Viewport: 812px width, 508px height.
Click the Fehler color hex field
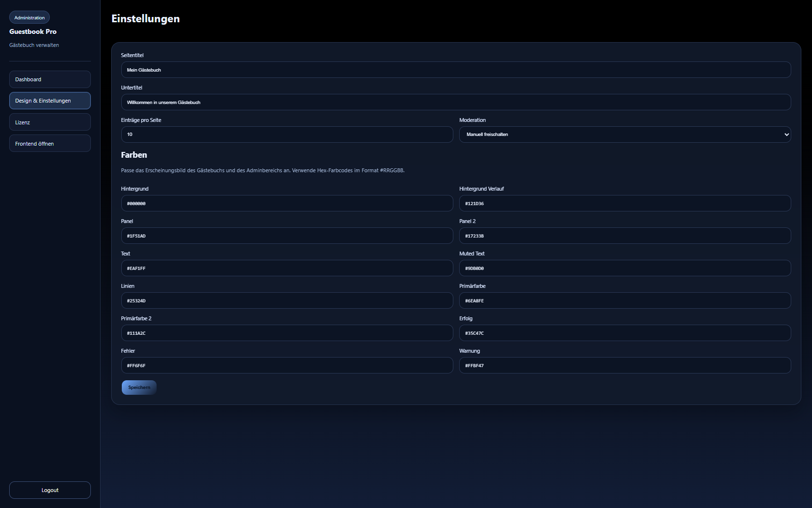click(x=287, y=366)
